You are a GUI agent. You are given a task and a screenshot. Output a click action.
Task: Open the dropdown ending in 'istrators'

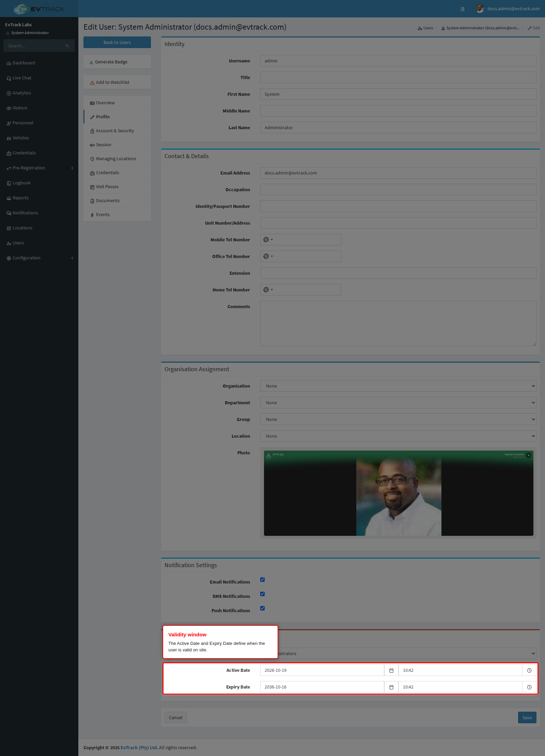(x=407, y=653)
